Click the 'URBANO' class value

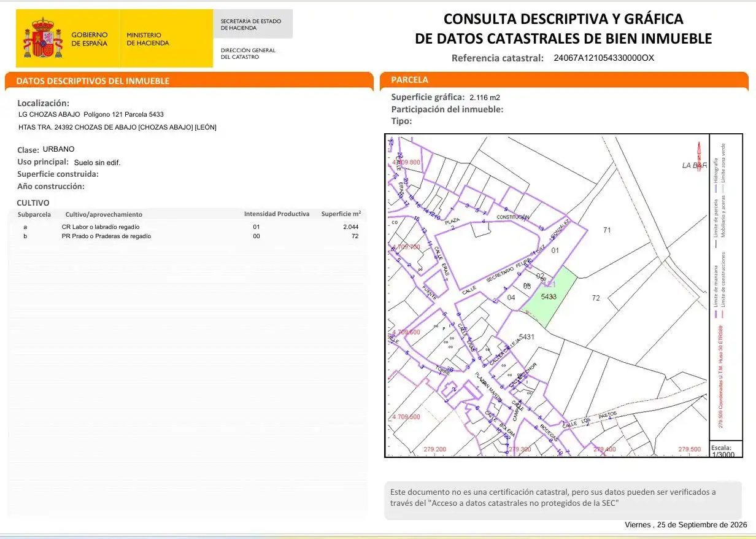pos(58,149)
